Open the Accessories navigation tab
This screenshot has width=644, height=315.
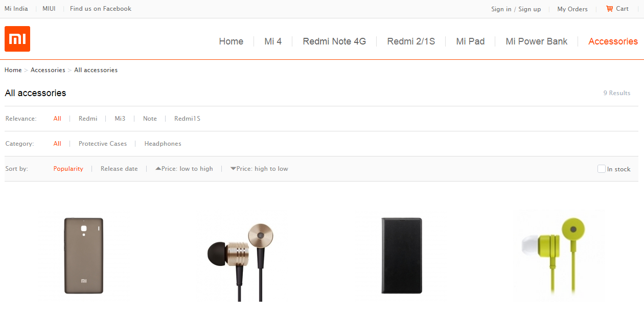[613, 41]
